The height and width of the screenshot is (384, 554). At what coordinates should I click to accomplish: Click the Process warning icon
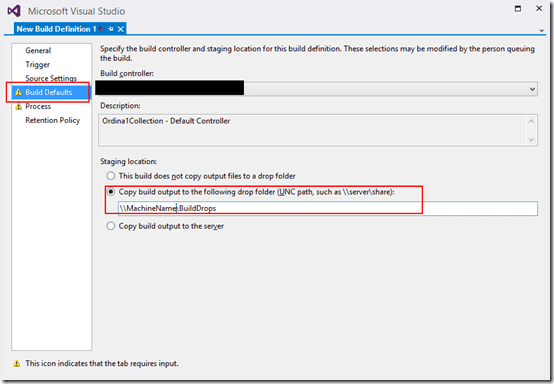(x=18, y=106)
